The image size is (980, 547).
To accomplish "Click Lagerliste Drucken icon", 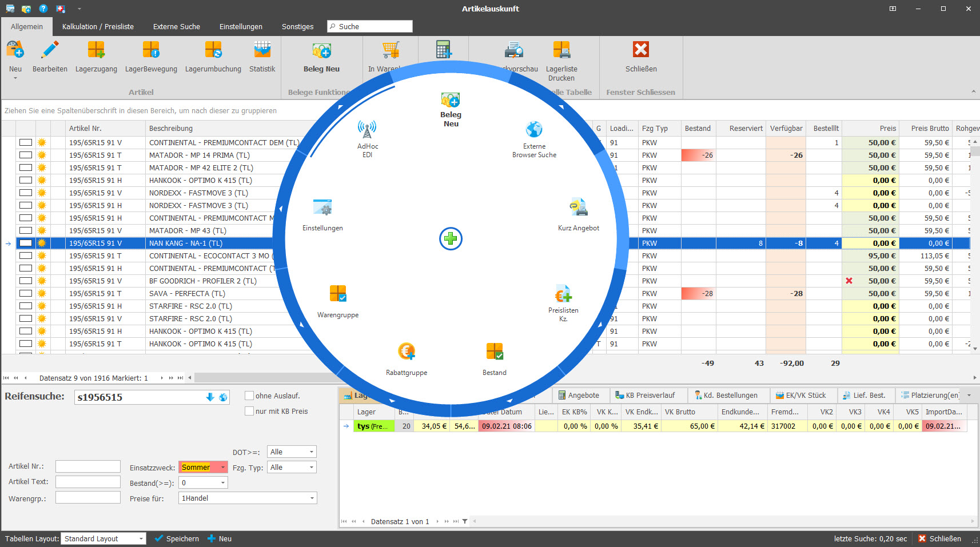I will coord(561,50).
